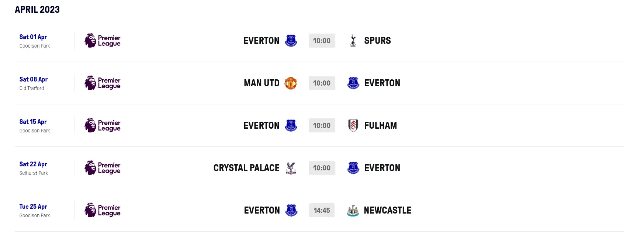Open the Sat 22 Apr fixture date
This screenshot has width=644, height=232.
(33, 164)
